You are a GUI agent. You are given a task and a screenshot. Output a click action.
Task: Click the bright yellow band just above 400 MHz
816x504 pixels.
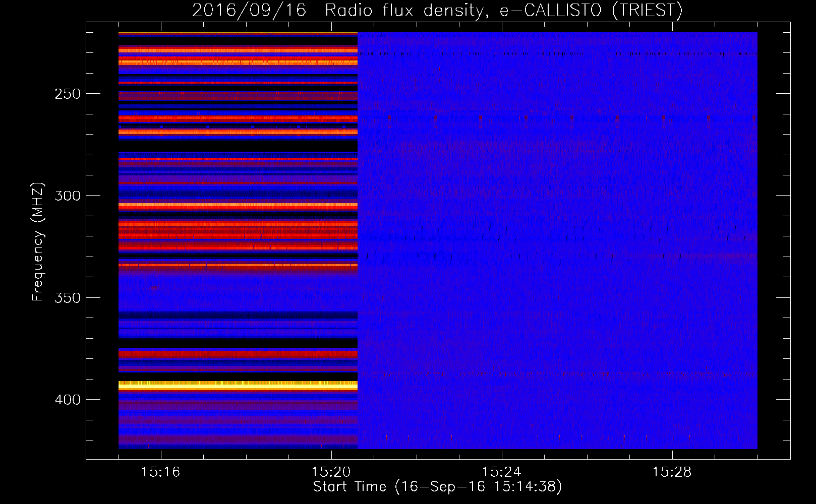tap(238, 386)
